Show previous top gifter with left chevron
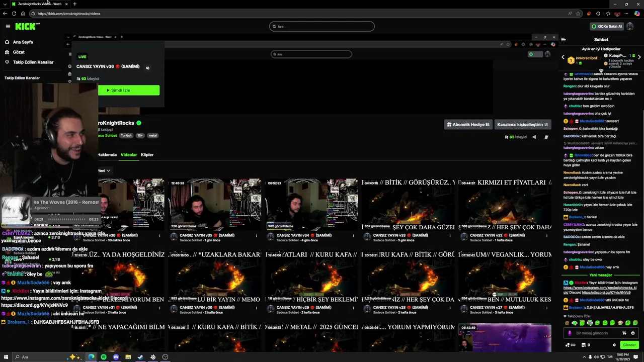Viewport: 644px width, 362px height. (563, 57)
